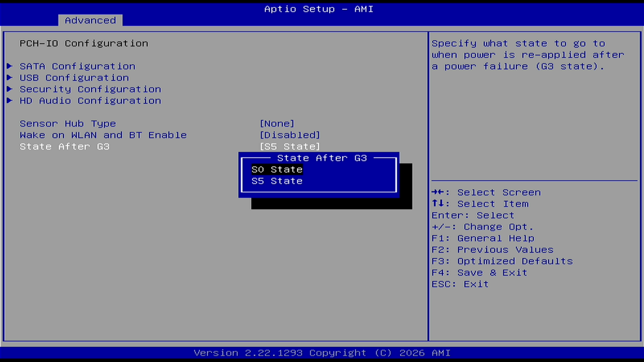Click the PCH-IO Configuration heading
The height and width of the screenshot is (362, 644).
[84, 43]
